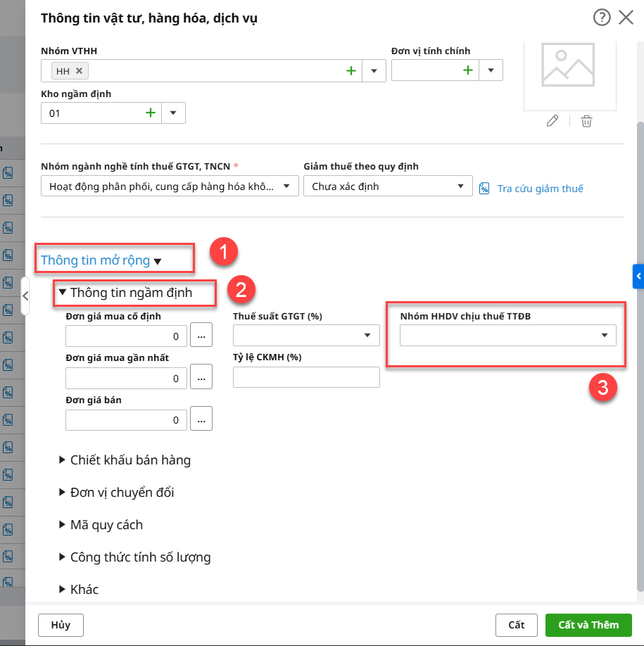Delete product image with trash icon
The image size is (644, 646).
click(x=586, y=121)
